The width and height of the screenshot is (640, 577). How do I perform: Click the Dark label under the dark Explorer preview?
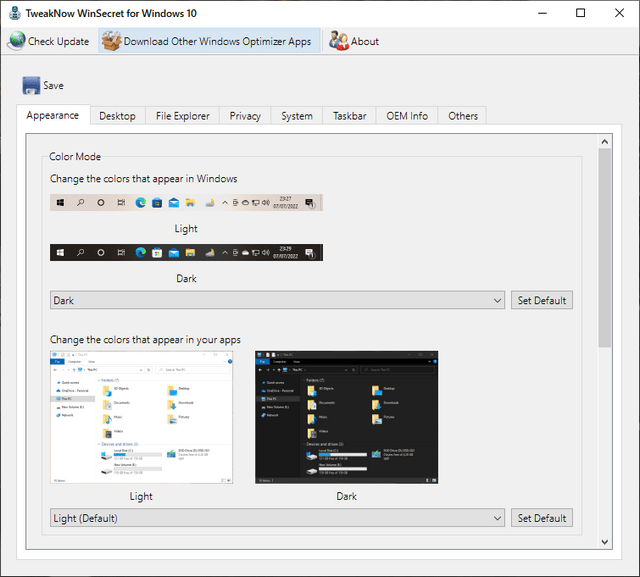[x=347, y=496]
